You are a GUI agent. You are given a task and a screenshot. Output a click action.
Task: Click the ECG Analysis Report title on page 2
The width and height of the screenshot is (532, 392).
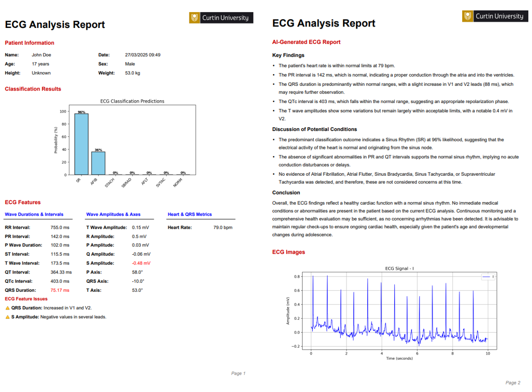coord(324,24)
